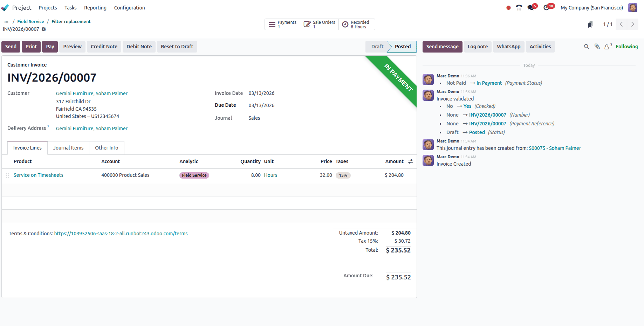Open the S00075 - Soham Palmer link
644x326 pixels.
555,148
